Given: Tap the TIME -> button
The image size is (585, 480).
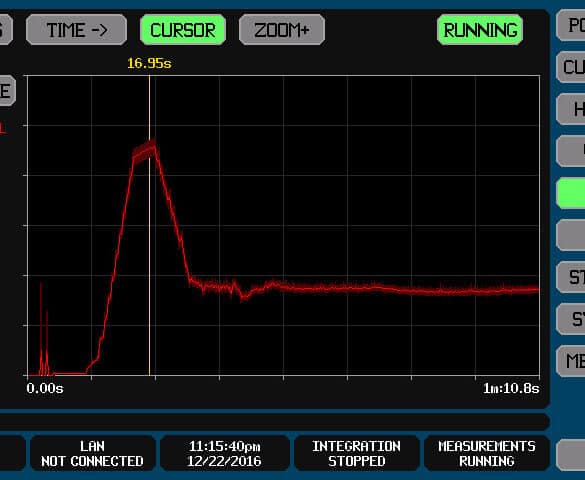Looking at the screenshot, I should click(76, 30).
